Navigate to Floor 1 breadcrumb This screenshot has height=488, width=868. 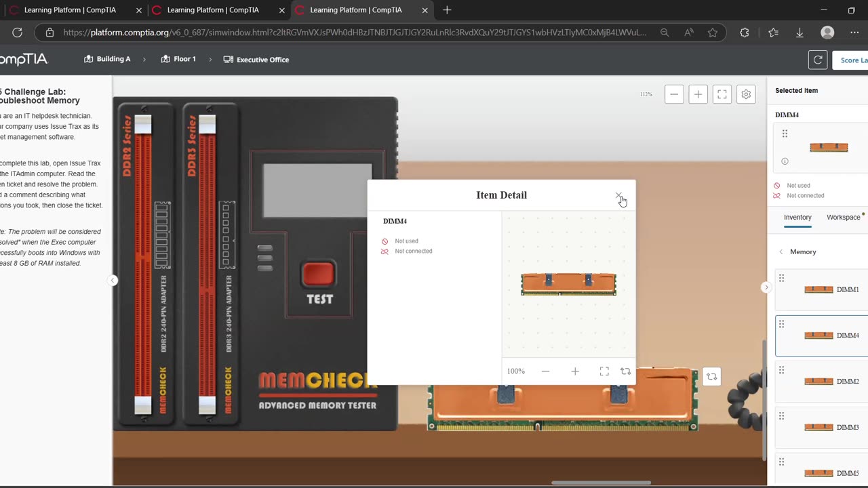pos(178,59)
